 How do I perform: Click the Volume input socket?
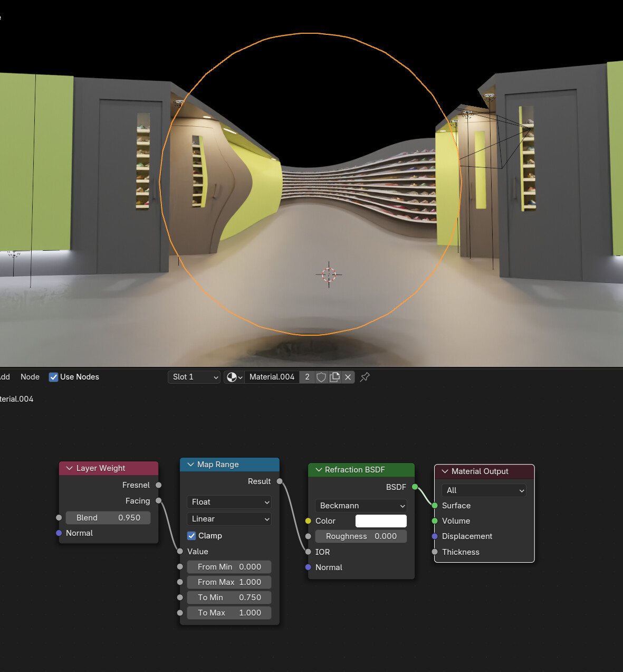coord(435,521)
